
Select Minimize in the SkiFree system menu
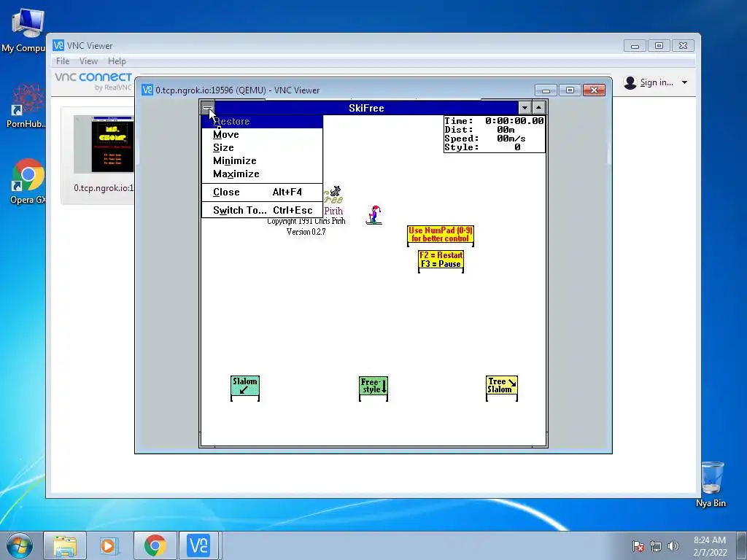(262, 161)
